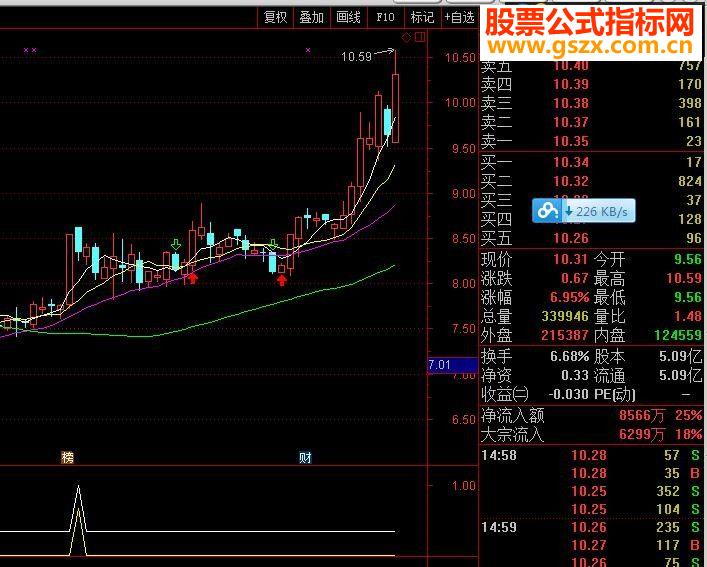Click the 买二 10.32 order row
Viewport: 707px width, 567px height.
(591, 181)
